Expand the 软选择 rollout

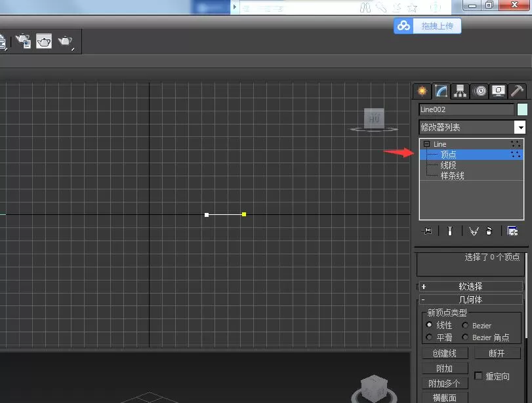click(471, 286)
